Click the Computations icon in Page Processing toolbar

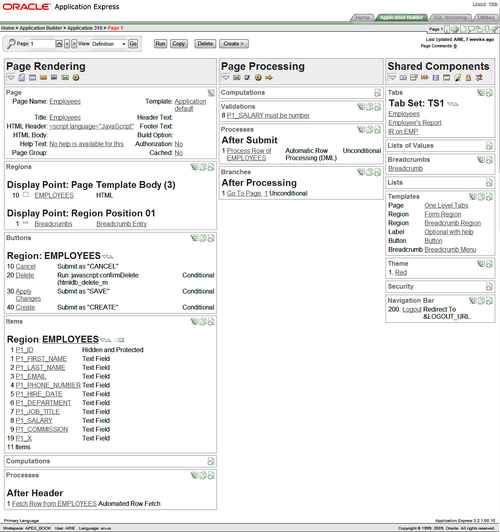237,78
